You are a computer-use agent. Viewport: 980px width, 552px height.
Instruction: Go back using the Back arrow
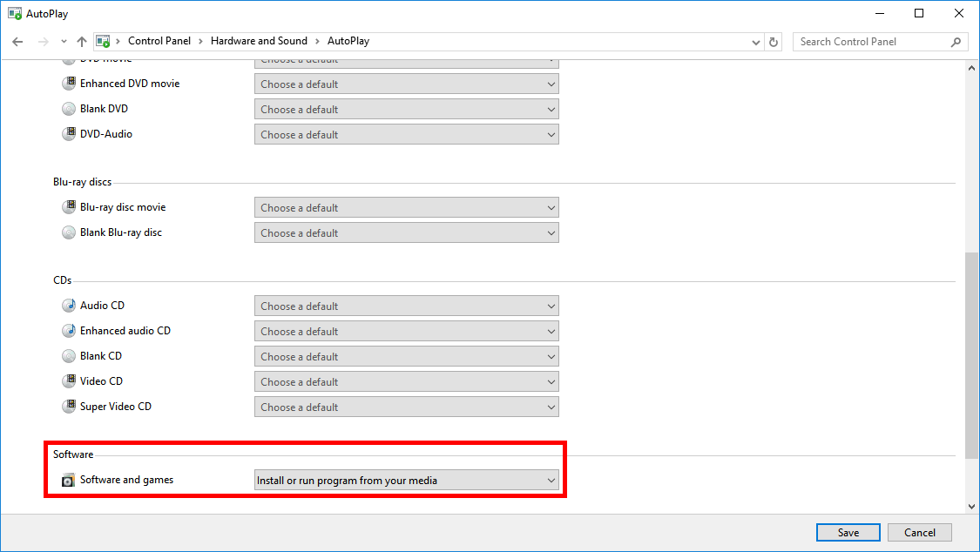(x=17, y=42)
